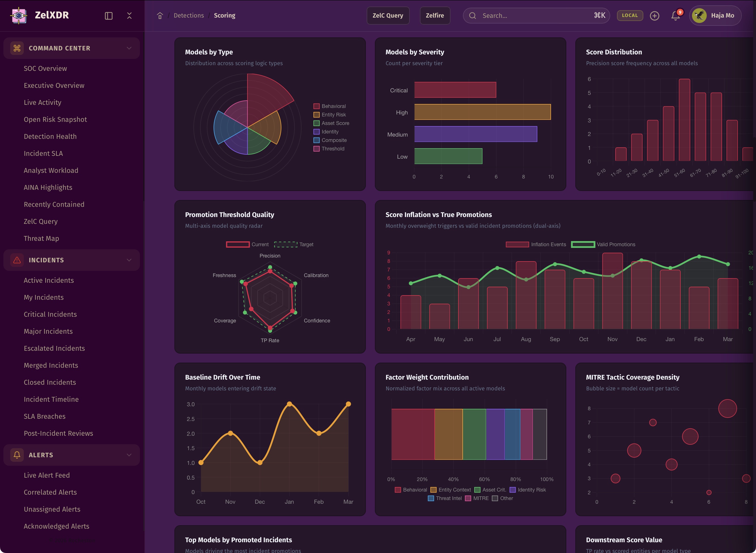Screen dimensions: 756x553
Task: Collapse the Alerts section chevron
Action: [129, 455]
